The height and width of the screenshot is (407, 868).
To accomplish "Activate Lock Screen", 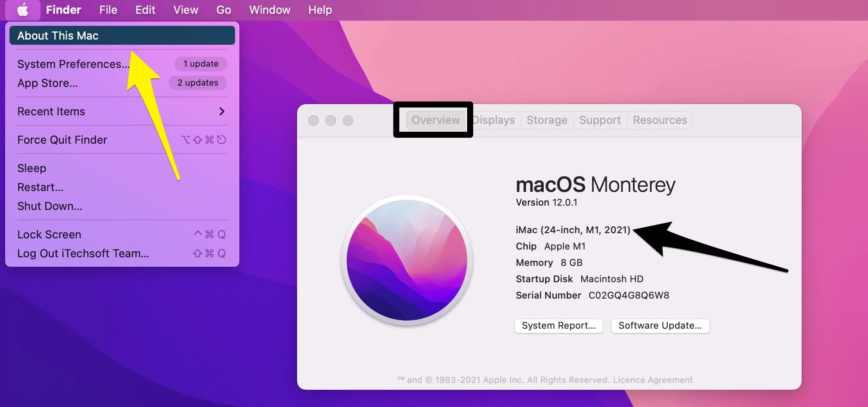I will point(49,234).
